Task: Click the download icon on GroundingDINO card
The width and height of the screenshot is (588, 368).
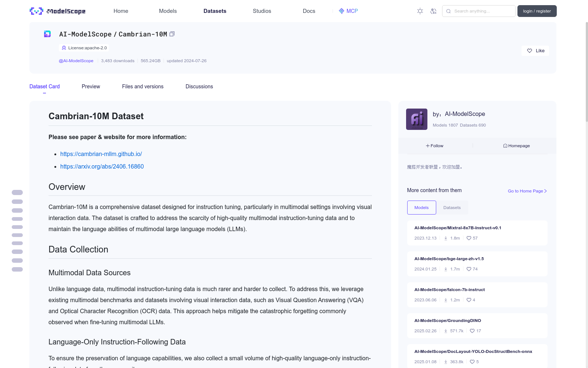Action: [446, 331]
